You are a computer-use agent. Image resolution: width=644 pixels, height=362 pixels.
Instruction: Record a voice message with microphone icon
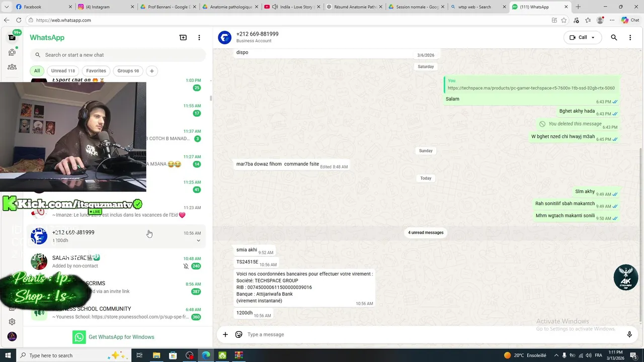629,334
